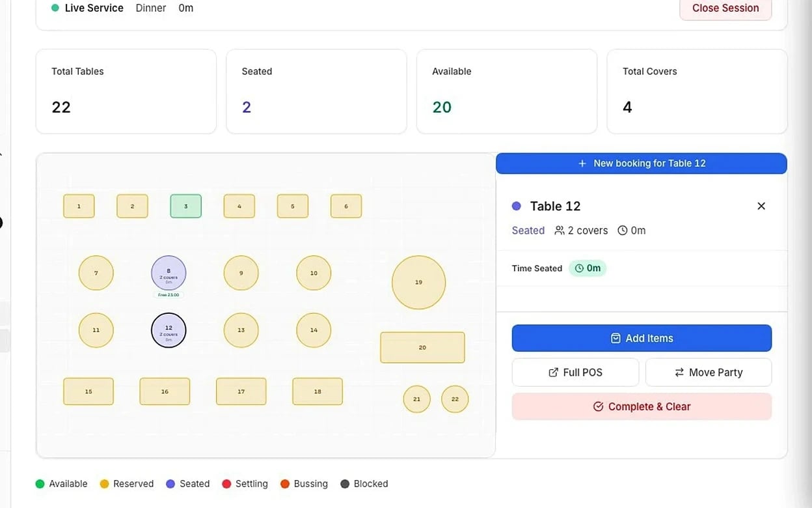The image size is (812, 508).
Task: Click the Live Service label
Action: [x=94, y=8]
